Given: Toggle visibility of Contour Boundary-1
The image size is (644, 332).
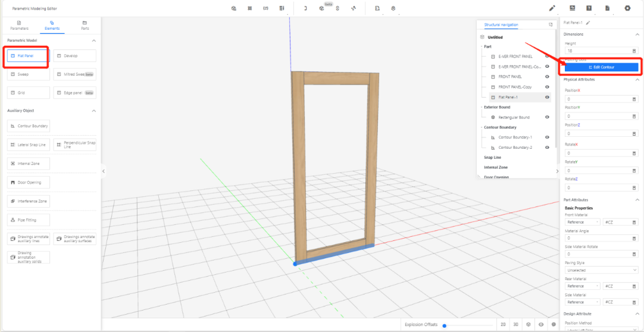Looking at the screenshot, I should click(547, 137).
